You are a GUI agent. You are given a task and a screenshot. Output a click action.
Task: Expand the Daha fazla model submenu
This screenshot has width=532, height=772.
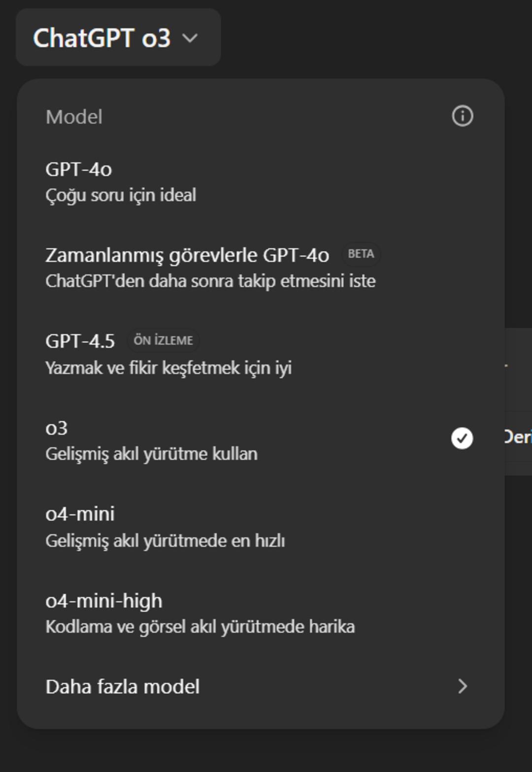[x=123, y=687]
